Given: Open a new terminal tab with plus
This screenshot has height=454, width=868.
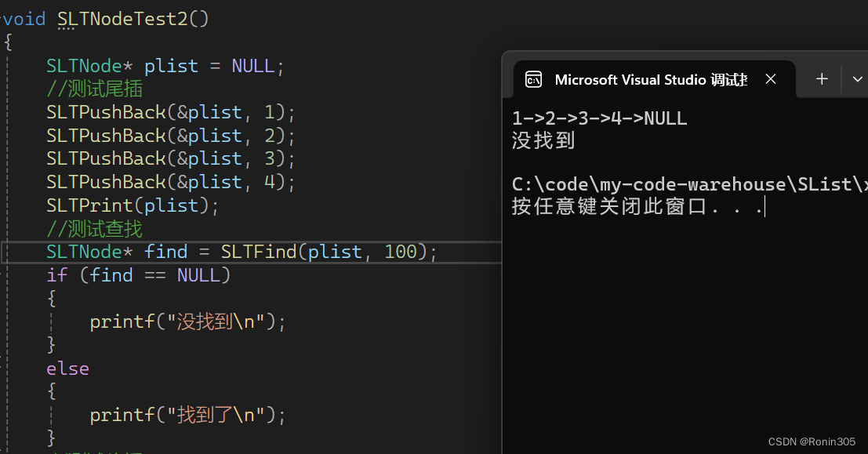Looking at the screenshot, I should (x=822, y=79).
